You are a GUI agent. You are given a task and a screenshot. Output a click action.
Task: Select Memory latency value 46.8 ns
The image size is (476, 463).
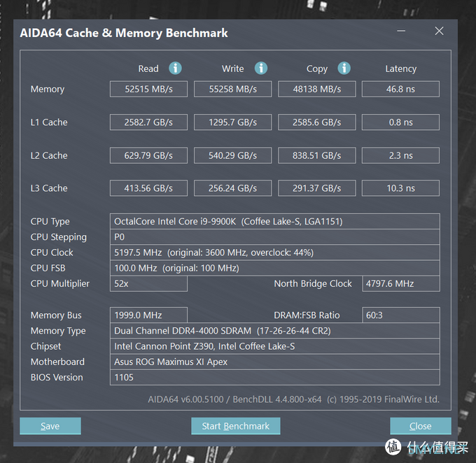point(400,89)
